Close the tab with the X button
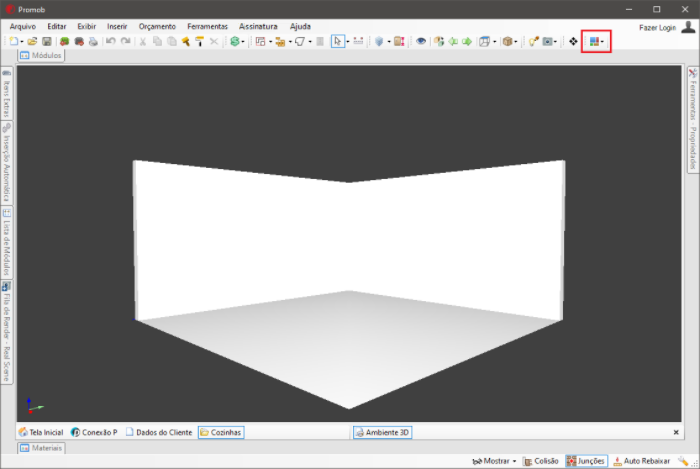Image resolution: width=700 pixels, height=469 pixels. [676, 432]
